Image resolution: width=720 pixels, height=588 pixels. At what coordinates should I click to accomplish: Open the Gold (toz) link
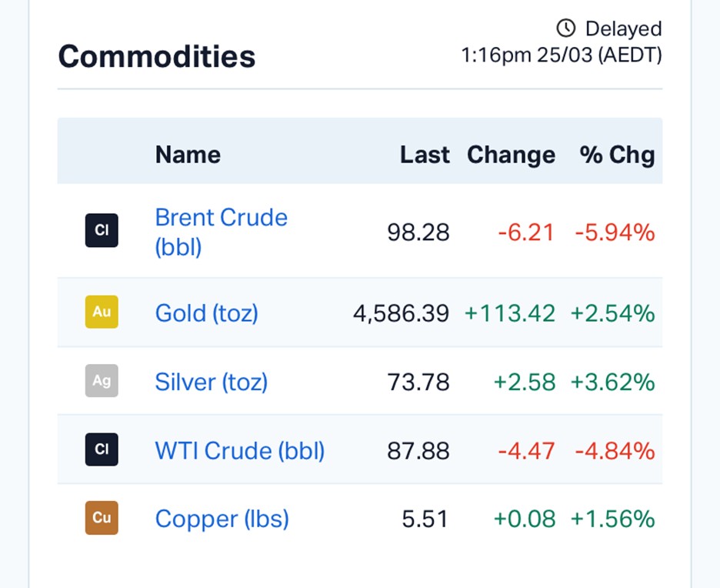(x=206, y=313)
